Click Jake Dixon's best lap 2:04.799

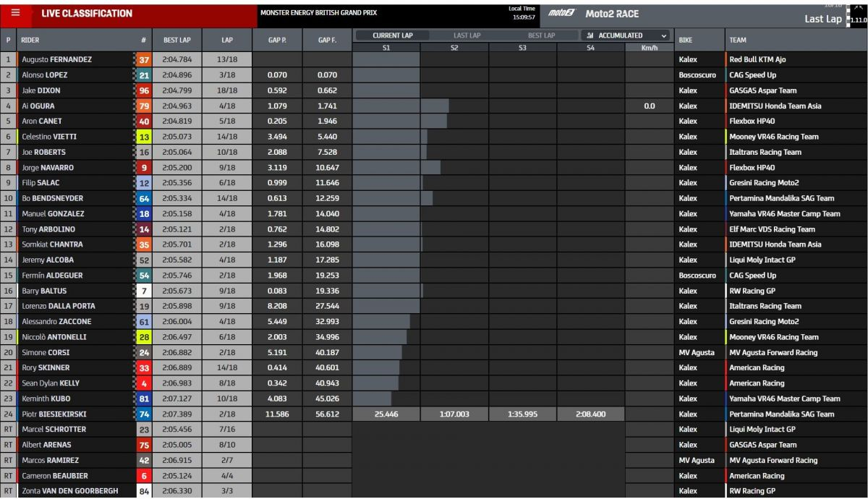tap(177, 91)
